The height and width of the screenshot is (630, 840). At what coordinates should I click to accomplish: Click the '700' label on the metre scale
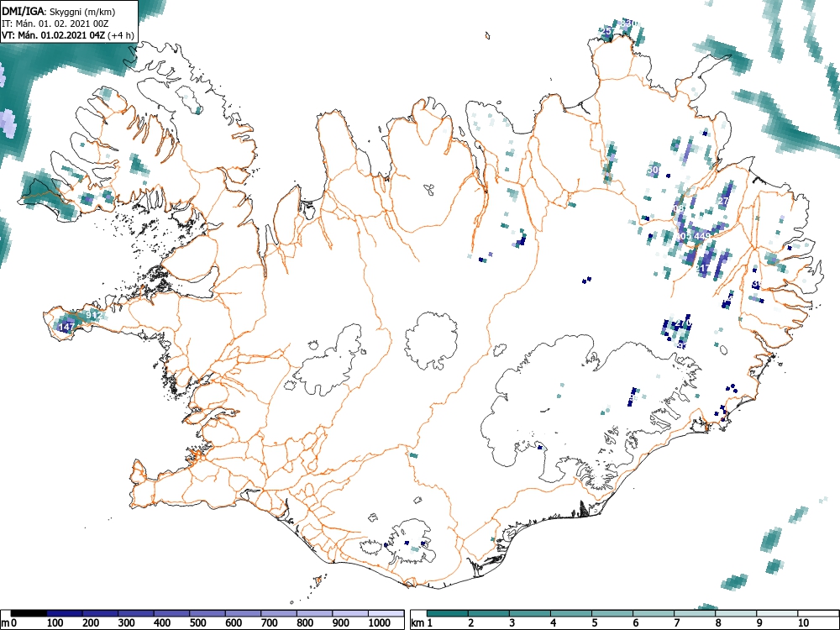click(270, 623)
